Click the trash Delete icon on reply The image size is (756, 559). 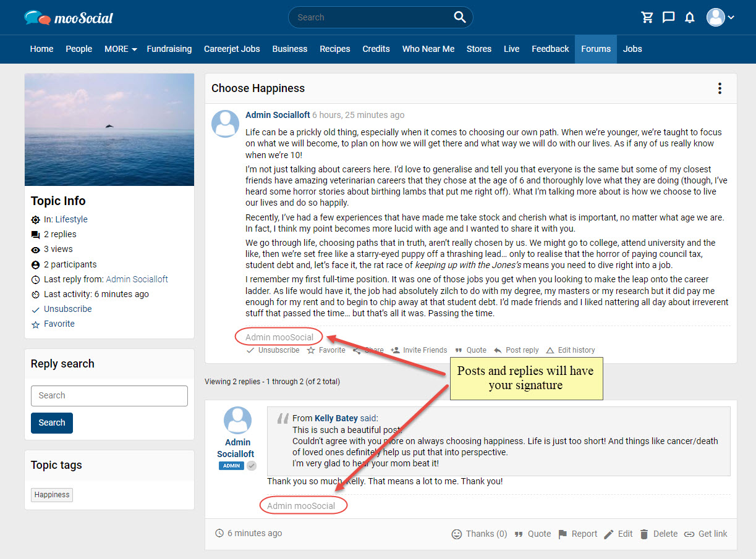[644, 534]
